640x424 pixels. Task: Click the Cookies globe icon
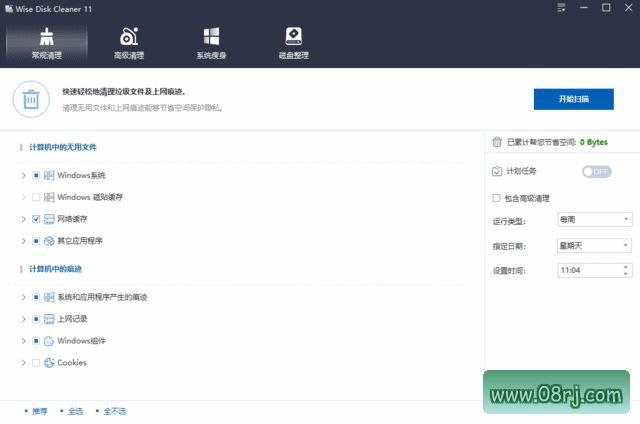point(49,362)
